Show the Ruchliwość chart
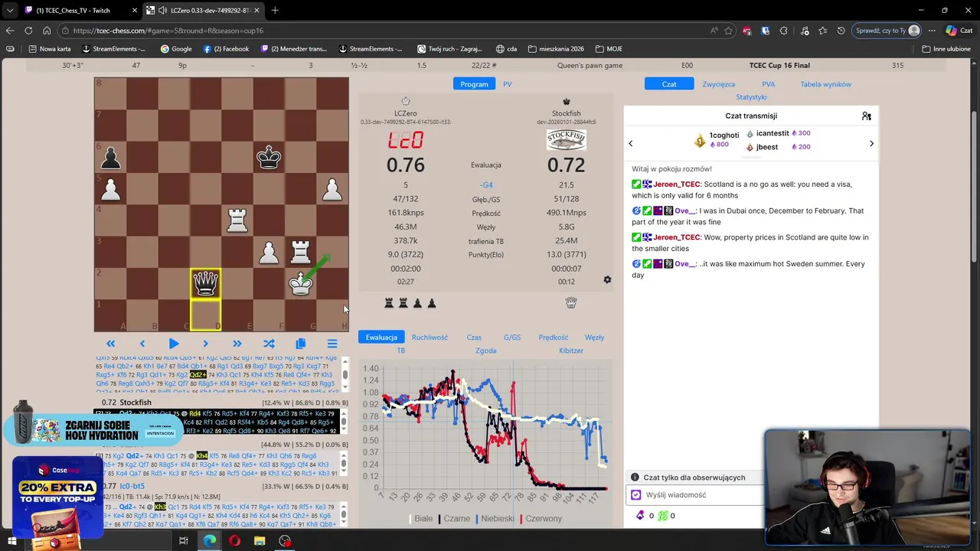This screenshot has height=551, width=980. [x=430, y=337]
